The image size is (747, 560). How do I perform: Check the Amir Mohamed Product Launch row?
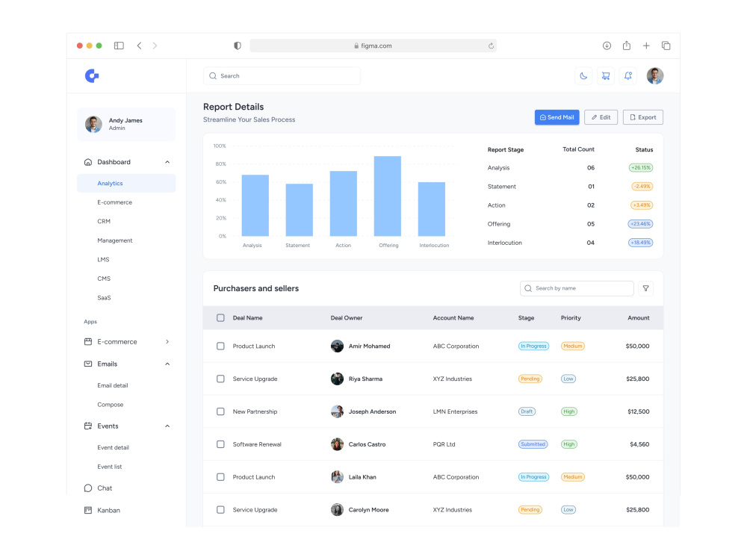pos(220,346)
